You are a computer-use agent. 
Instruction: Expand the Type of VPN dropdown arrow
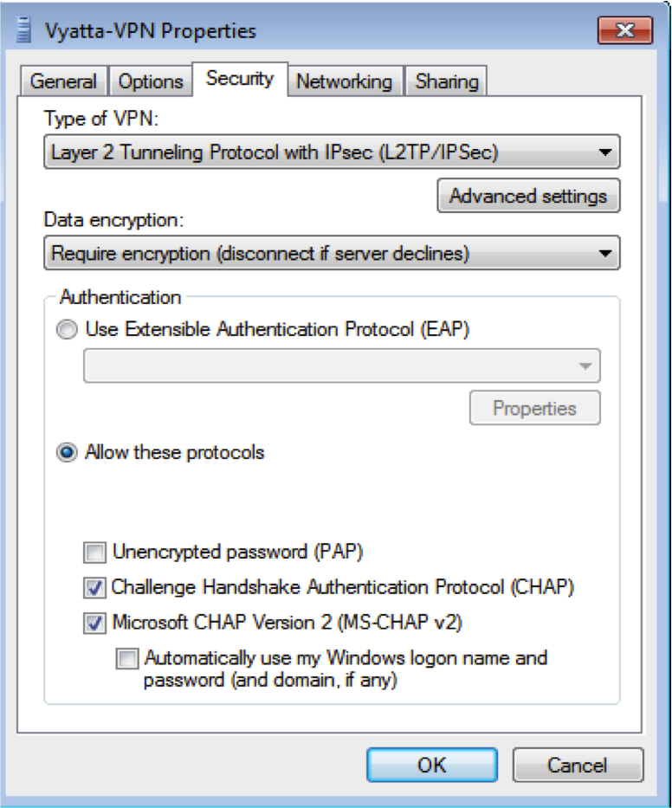(x=605, y=152)
